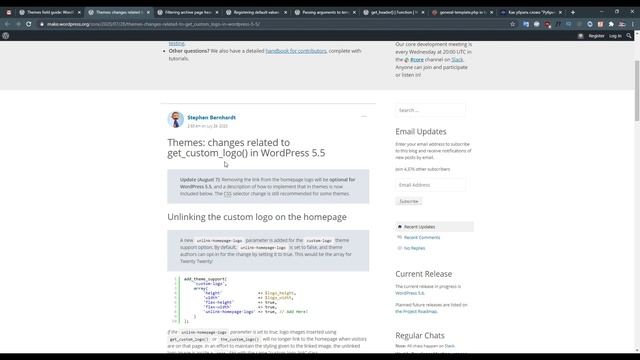
Task: Focus the Email Address input field
Action: [430, 185]
